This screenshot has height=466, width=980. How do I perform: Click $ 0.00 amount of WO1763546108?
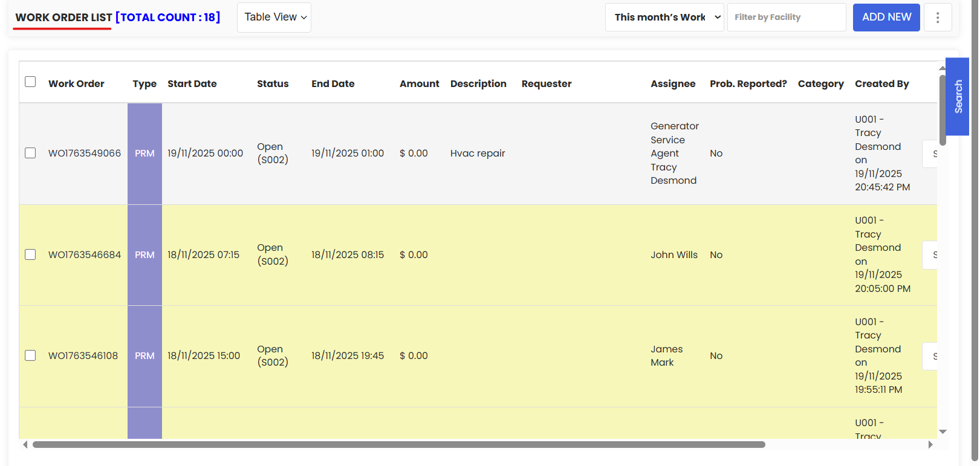[414, 355]
